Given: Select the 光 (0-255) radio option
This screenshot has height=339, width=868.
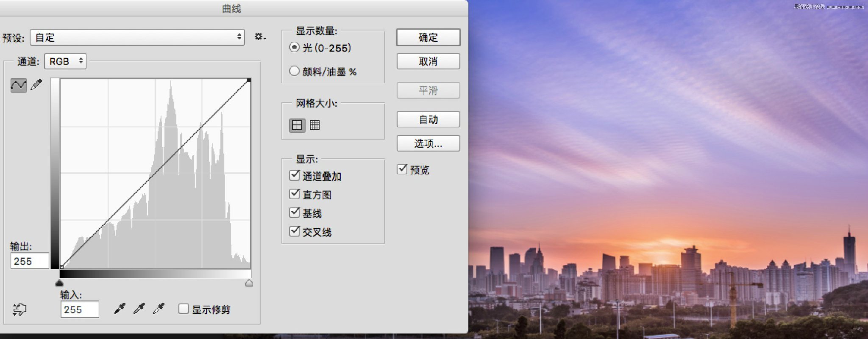Looking at the screenshot, I should (x=294, y=47).
